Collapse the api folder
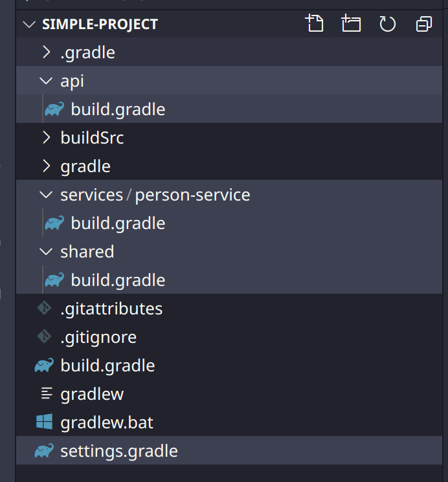 46,81
